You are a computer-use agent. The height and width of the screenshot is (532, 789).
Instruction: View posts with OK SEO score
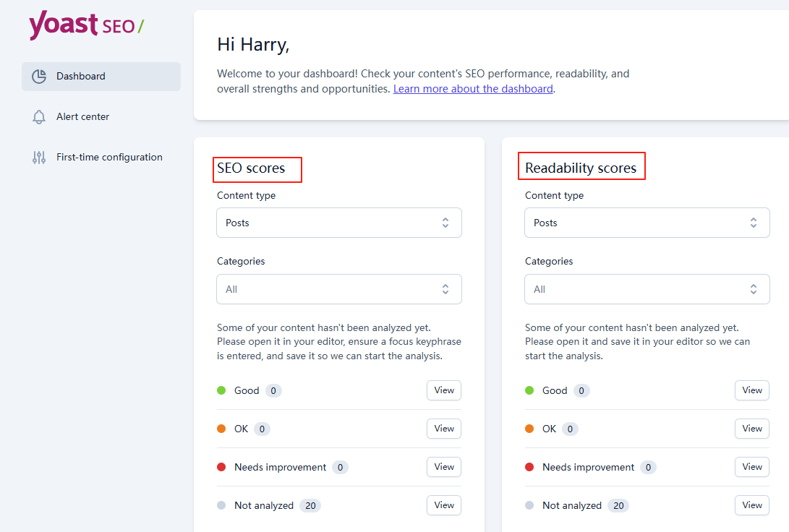[x=443, y=429]
